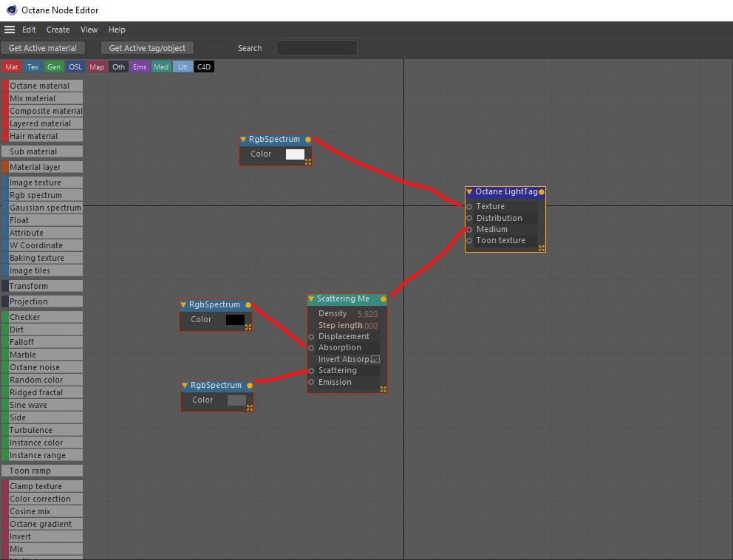Click the Step length value field

[369, 326]
